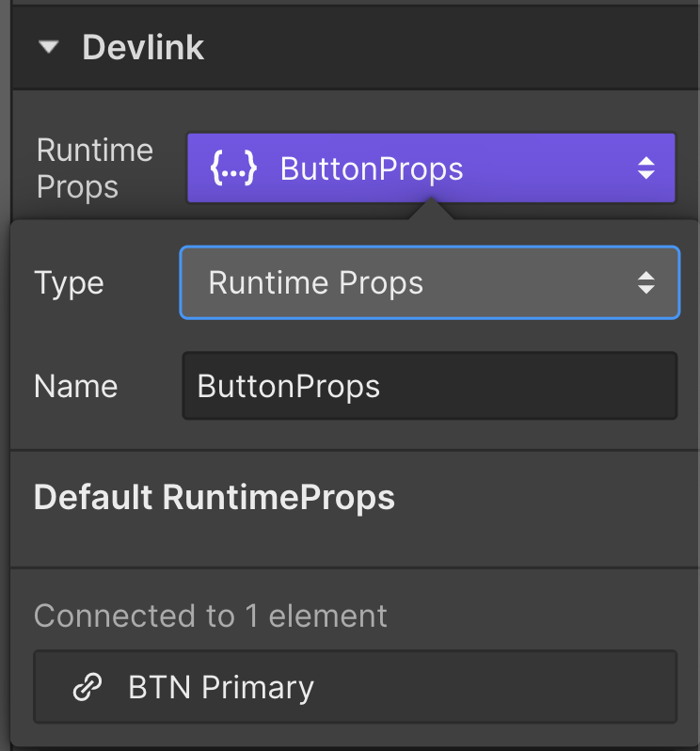700x751 pixels.
Task: Select the BTN Primary connected element row
Action: click(356, 688)
